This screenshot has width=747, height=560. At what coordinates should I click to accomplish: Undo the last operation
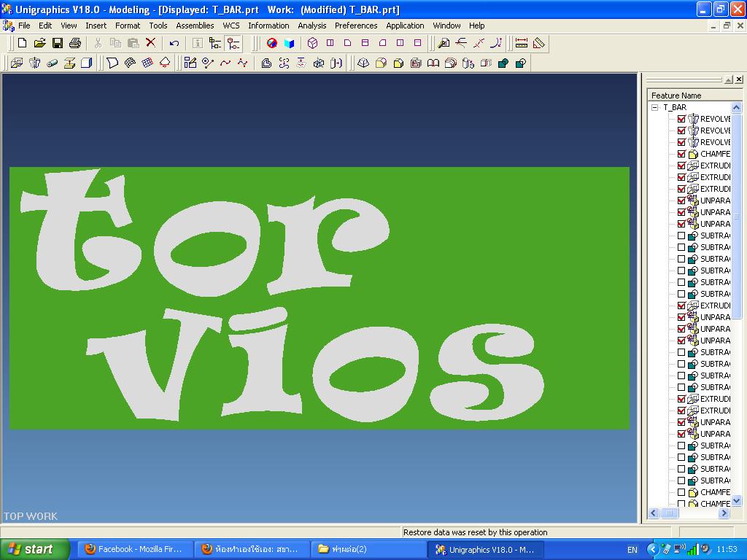pyautogui.click(x=174, y=43)
